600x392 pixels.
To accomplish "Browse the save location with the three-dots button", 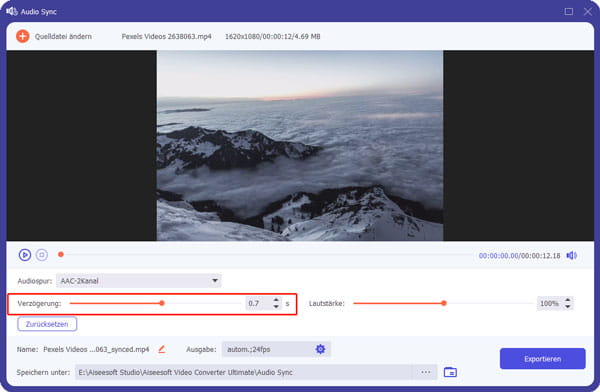I will [426, 372].
